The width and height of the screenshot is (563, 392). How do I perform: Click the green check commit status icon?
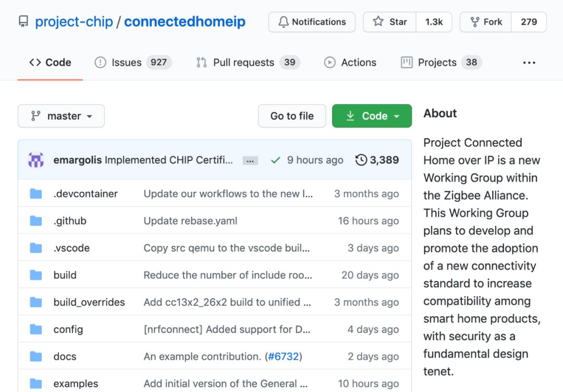coord(276,161)
